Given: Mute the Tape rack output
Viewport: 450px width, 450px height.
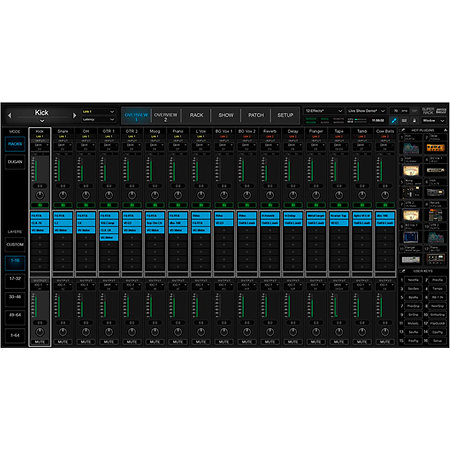Looking at the screenshot, I should pos(339,342).
